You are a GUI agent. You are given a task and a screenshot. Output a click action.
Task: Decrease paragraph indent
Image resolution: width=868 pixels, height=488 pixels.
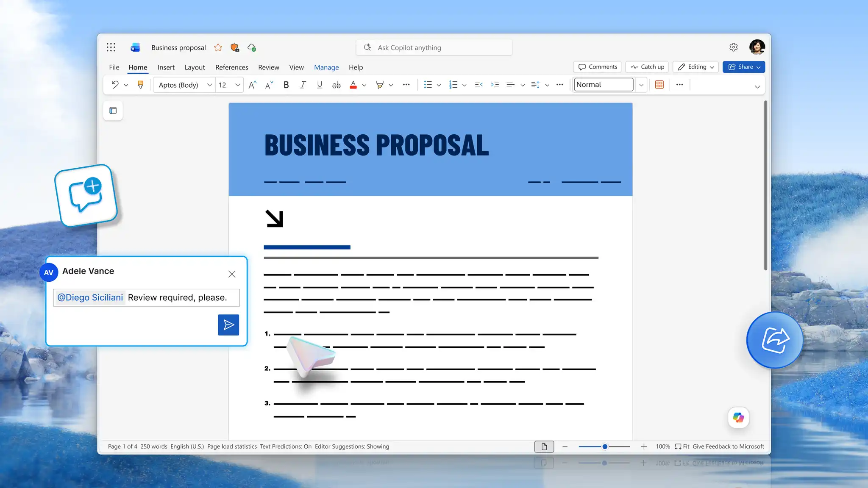(479, 85)
